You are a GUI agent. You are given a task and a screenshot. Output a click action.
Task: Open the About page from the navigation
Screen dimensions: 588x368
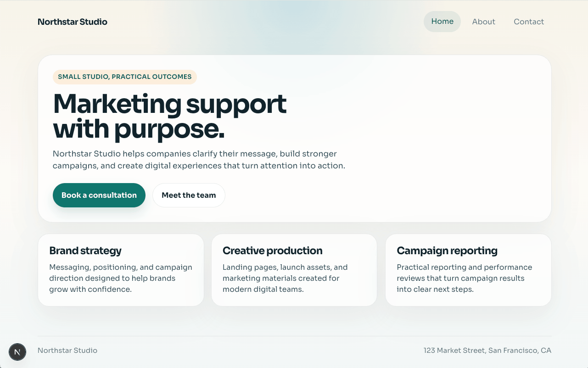[x=483, y=21]
